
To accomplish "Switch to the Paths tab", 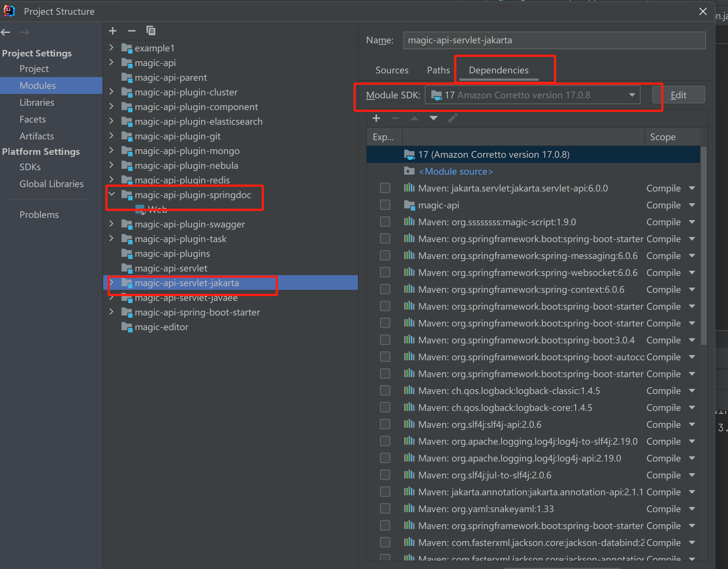I will [438, 70].
